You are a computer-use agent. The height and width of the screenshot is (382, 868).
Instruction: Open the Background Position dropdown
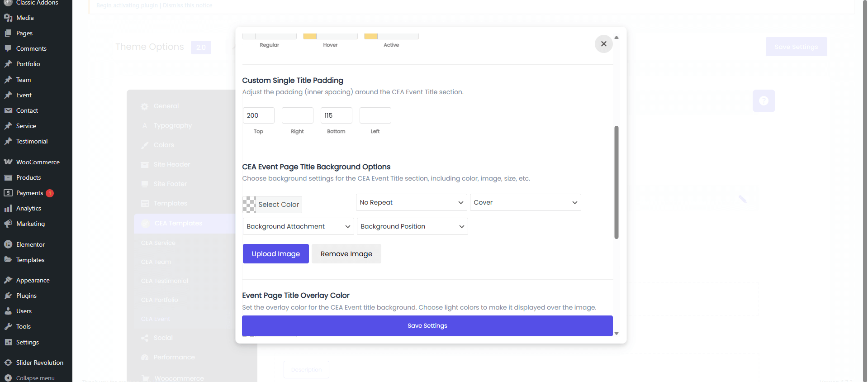tap(412, 226)
